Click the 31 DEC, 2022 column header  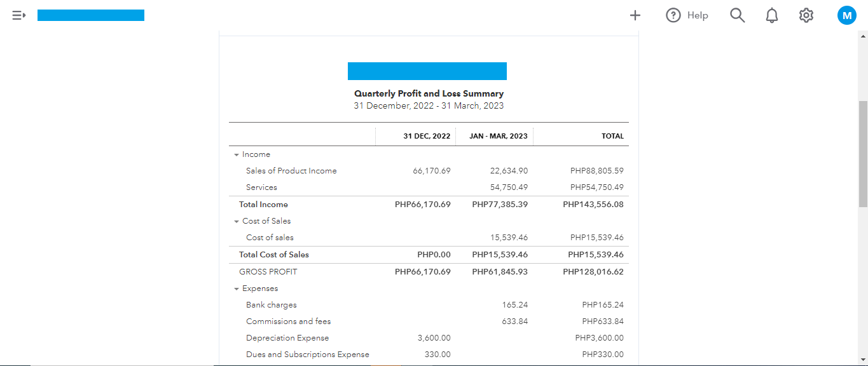427,136
